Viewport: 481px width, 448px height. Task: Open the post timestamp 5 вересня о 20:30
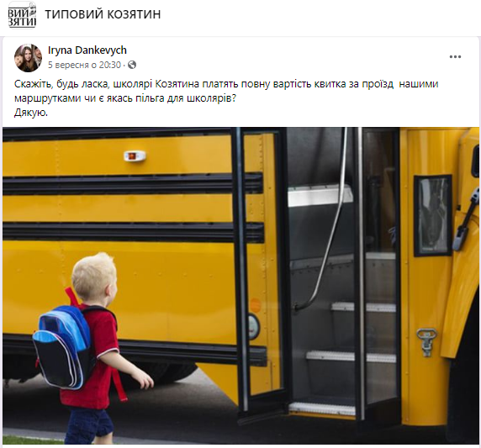pyautogui.click(x=84, y=65)
